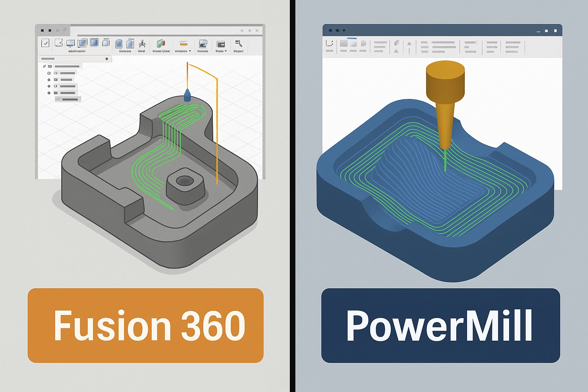Image resolution: width=588 pixels, height=392 pixels.
Task: Select the red-green swatch tool near Inrows:Glmoe
Action: 160,43
